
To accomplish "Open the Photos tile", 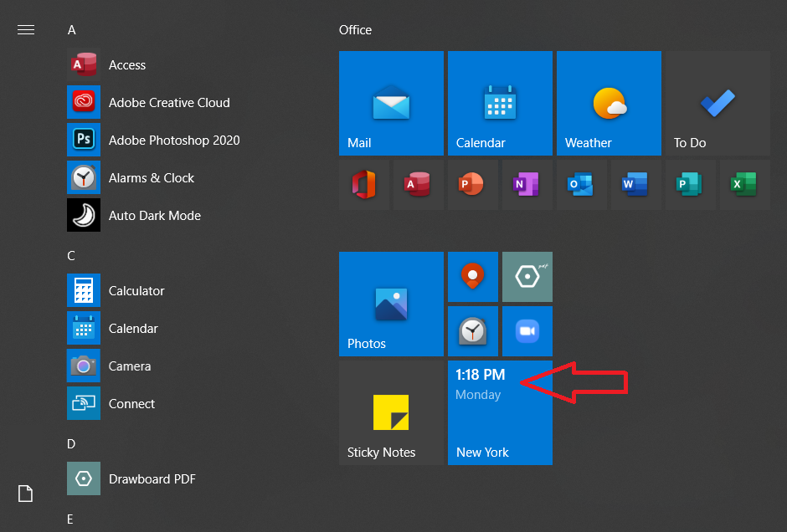I will [391, 304].
